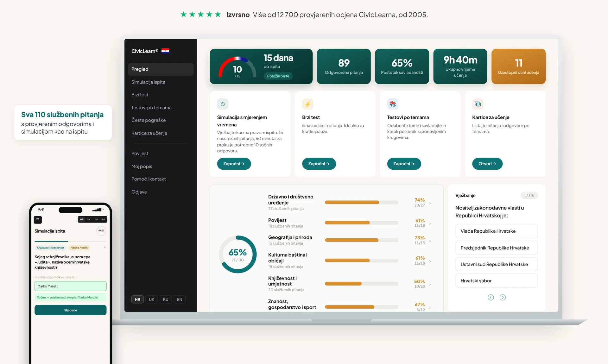Open Česte pogreške in the sidebar
608x364 pixels.
click(x=161, y=120)
